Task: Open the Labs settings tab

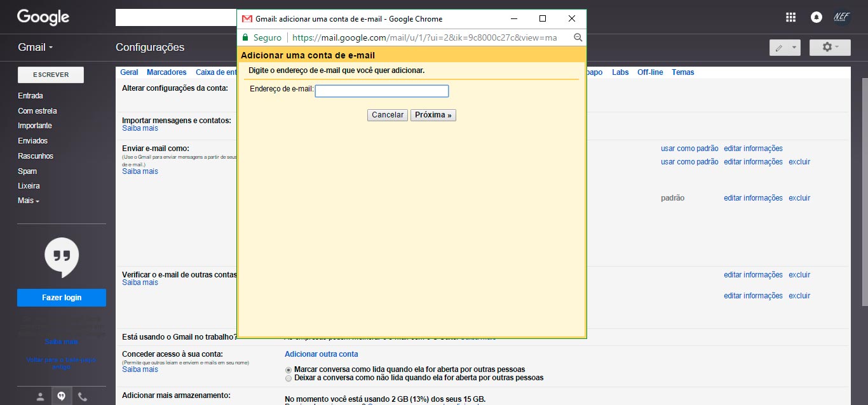Action: [x=620, y=72]
